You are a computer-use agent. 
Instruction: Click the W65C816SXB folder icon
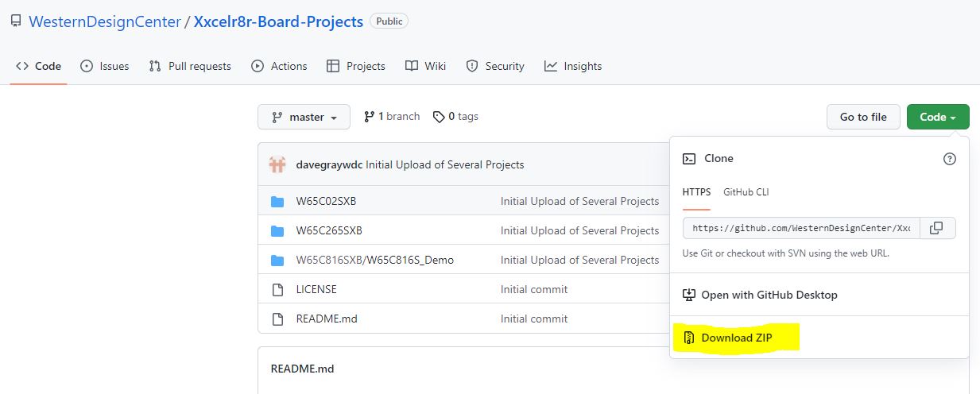[277, 260]
